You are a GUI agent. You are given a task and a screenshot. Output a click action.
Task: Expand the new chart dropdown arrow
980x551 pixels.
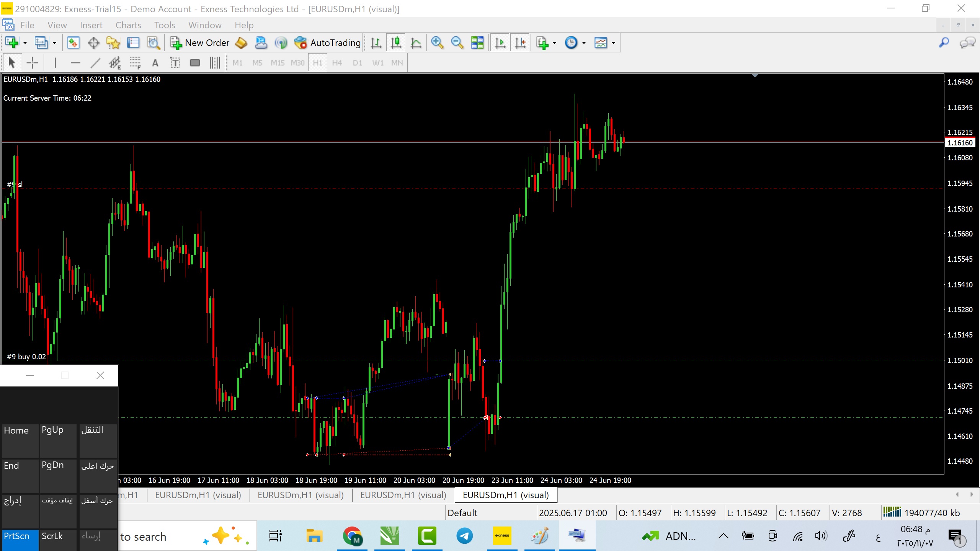point(25,42)
